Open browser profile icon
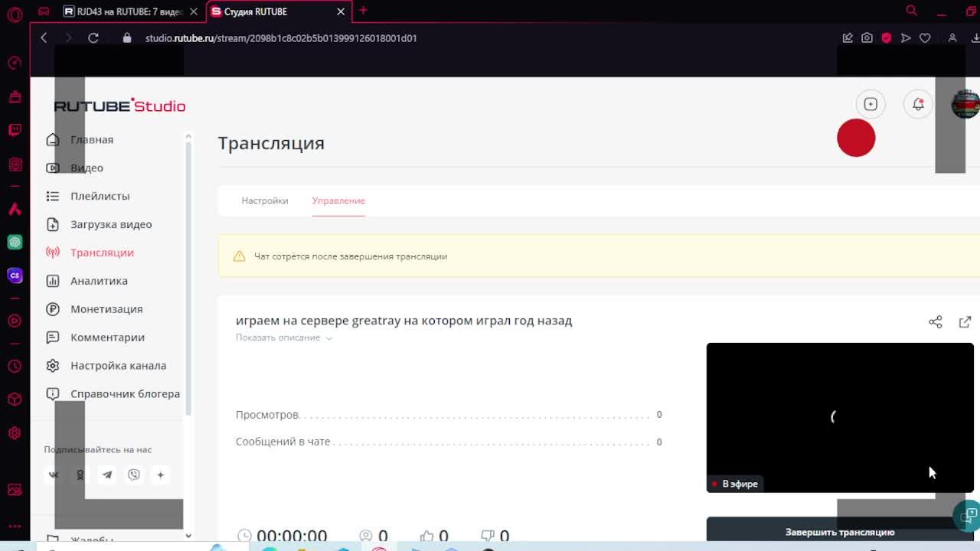Screen dimensions: 980x551 point(952,37)
